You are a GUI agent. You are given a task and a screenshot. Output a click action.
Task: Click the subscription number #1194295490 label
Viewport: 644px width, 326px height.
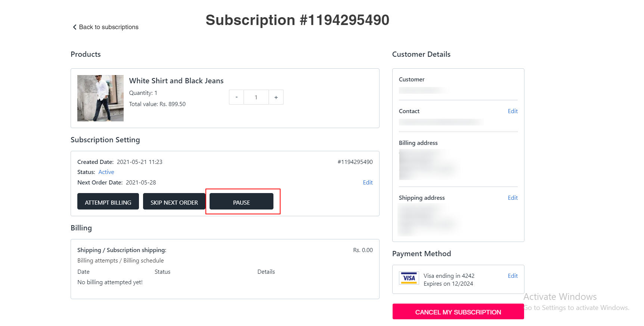355,162
